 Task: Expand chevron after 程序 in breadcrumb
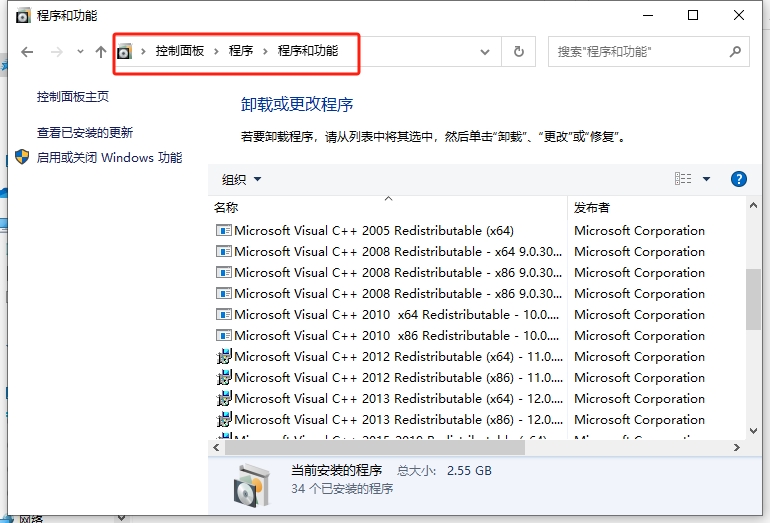tap(265, 51)
